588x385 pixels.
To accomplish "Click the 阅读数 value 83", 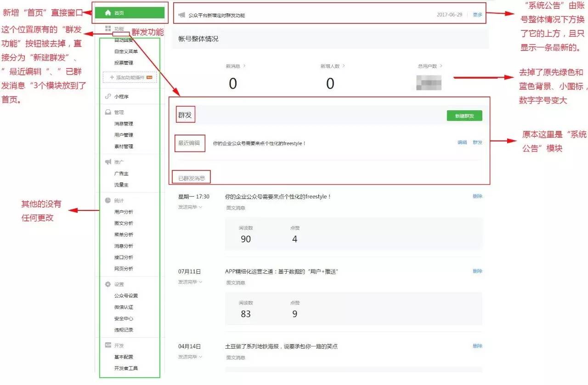I will pos(246,314).
